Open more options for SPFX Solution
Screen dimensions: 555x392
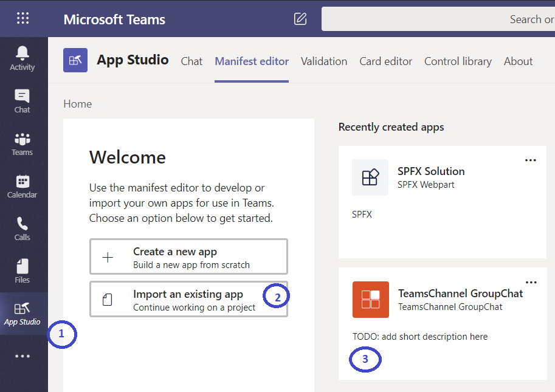[530, 160]
